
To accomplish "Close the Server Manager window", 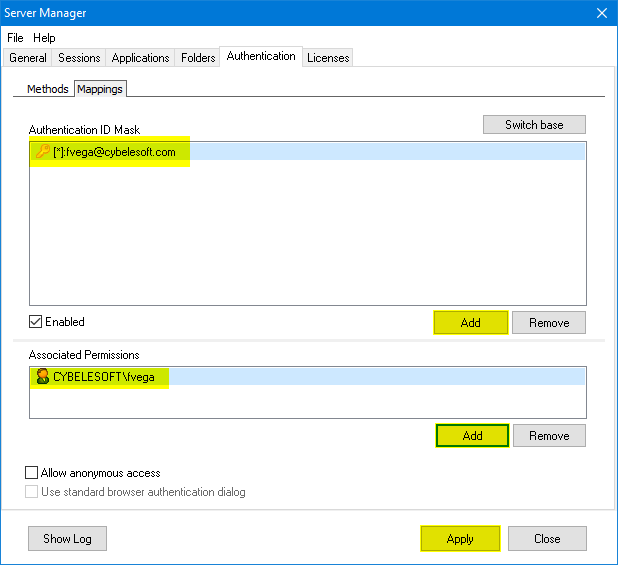I will point(601,13).
